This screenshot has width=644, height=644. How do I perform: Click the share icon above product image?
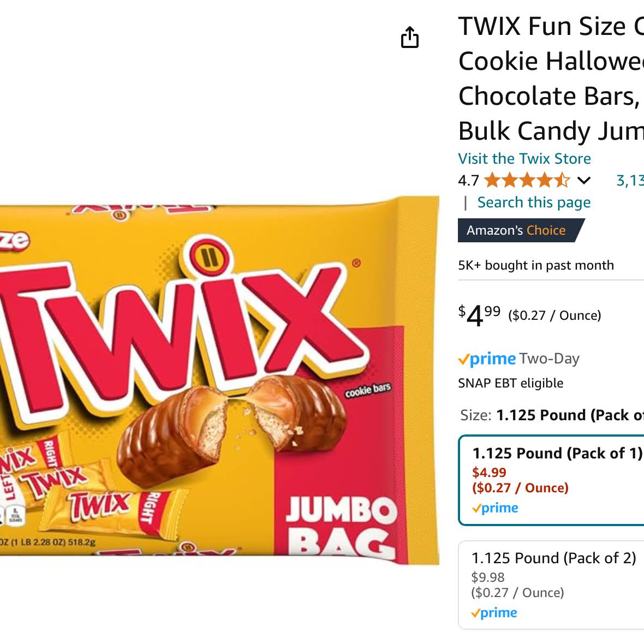coord(409,37)
